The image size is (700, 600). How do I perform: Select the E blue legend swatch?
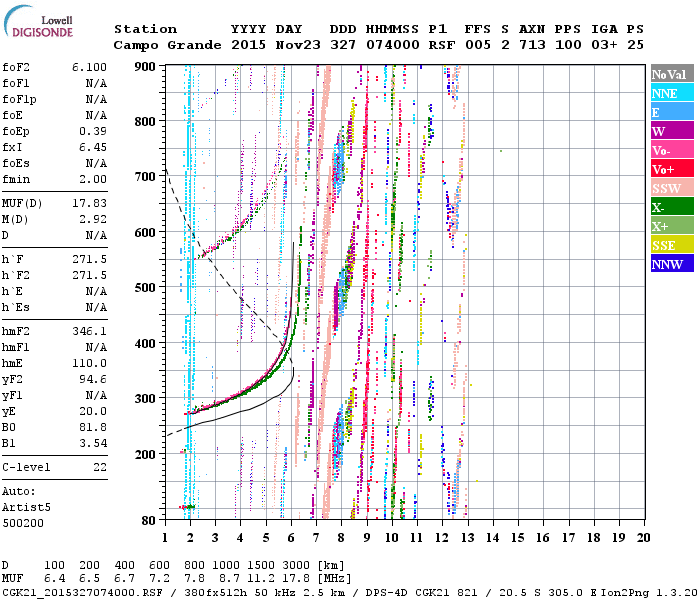pos(672,112)
